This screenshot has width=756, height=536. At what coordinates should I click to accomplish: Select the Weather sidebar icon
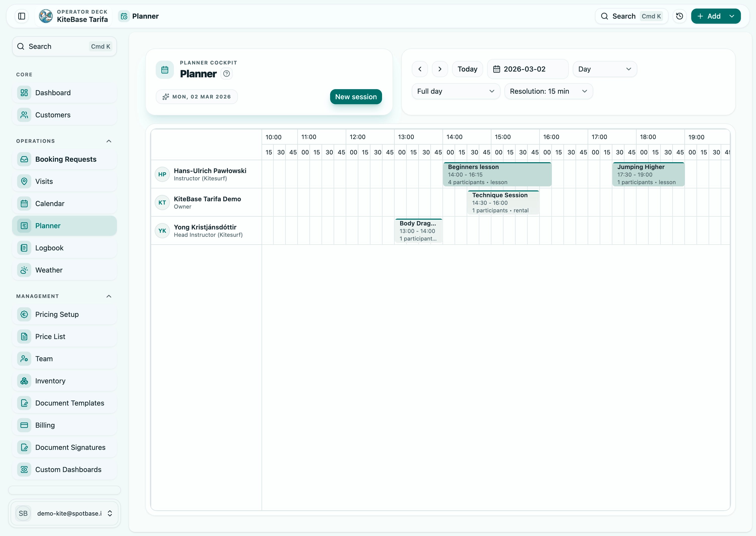point(24,270)
